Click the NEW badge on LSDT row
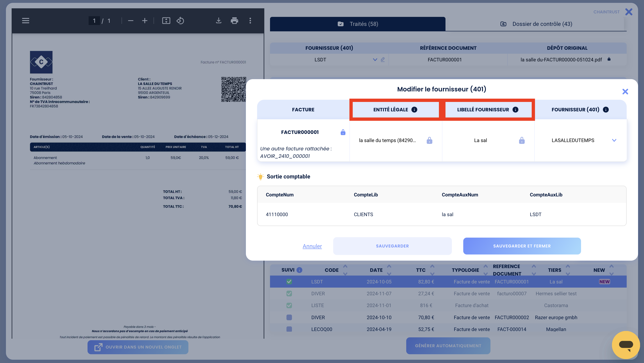 pos(604,282)
